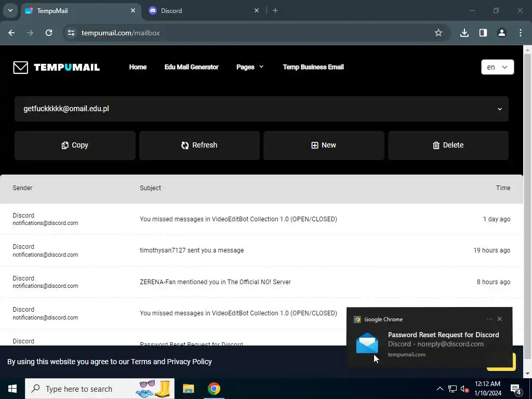This screenshot has width=532, height=399.
Task: Click the Subject column header
Action: click(150, 188)
